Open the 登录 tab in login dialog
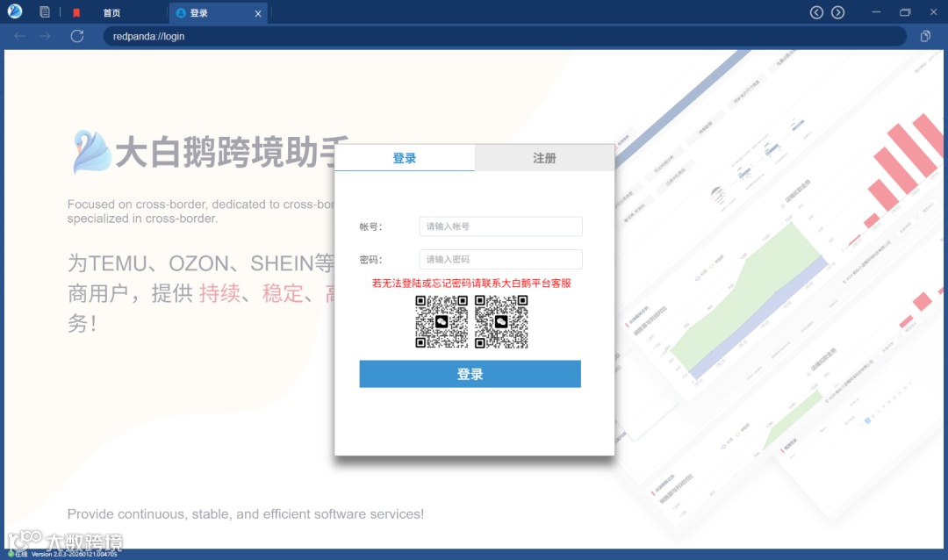Viewport: 948px width, 560px height. coord(405,158)
